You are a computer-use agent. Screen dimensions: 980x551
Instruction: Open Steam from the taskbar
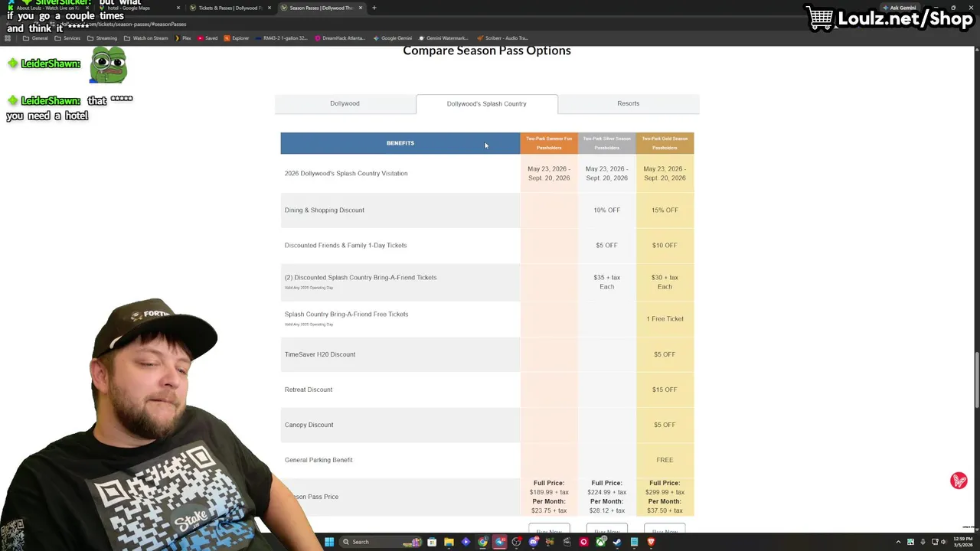click(617, 542)
